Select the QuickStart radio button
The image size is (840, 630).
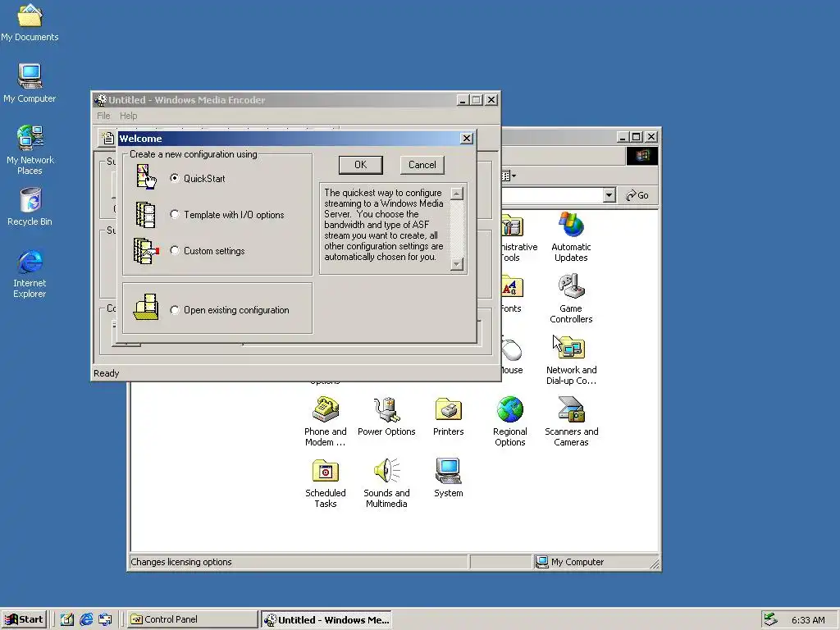[175, 178]
